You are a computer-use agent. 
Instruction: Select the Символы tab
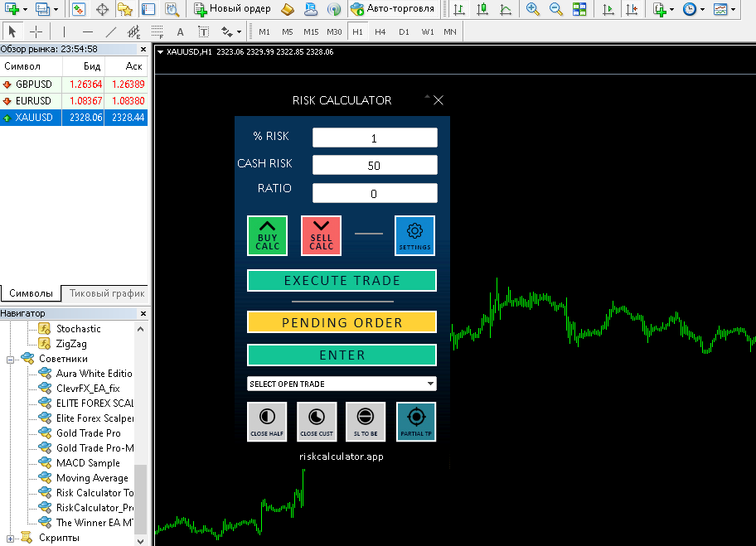(31, 293)
